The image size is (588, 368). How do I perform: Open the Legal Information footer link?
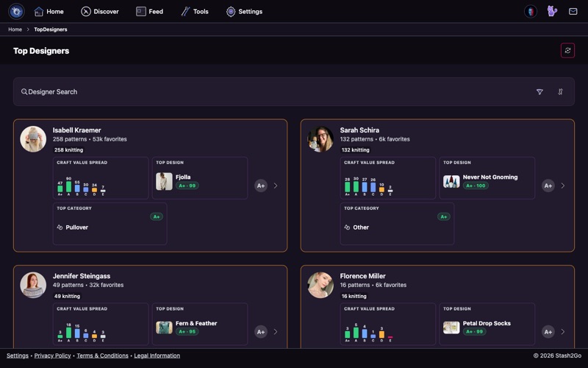[157, 355]
